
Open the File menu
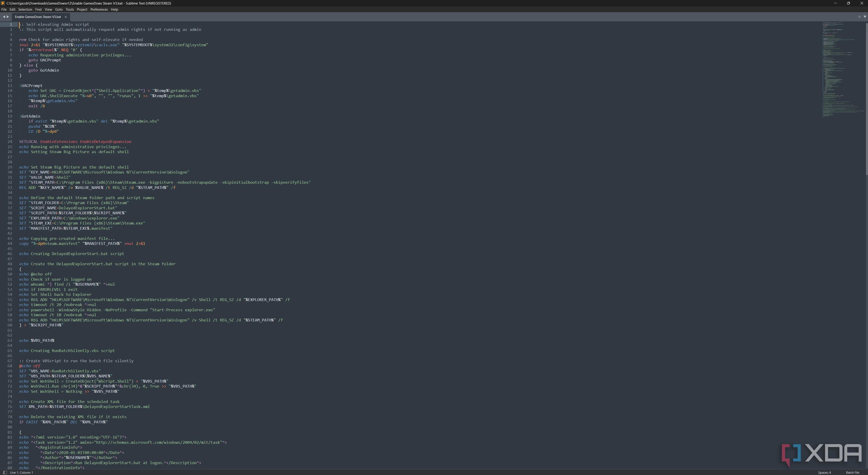(4, 10)
